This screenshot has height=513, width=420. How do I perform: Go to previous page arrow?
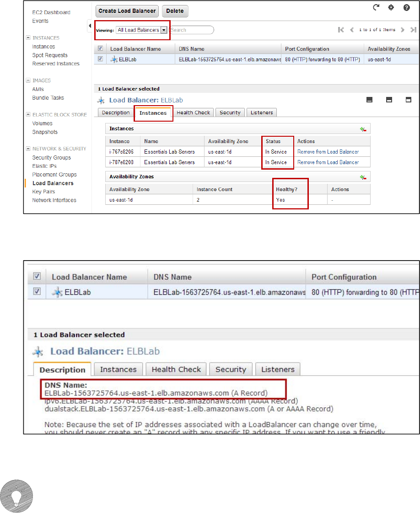click(352, 30)
